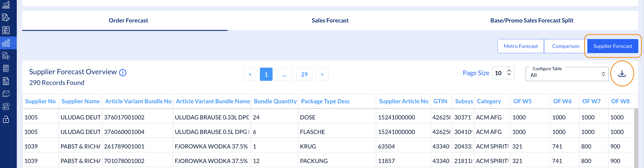The width and height of the screenshot is (644, 168).
Task: Open the growth chart sidebar icon
Action: pyautogui.click(x=6, y=5)
